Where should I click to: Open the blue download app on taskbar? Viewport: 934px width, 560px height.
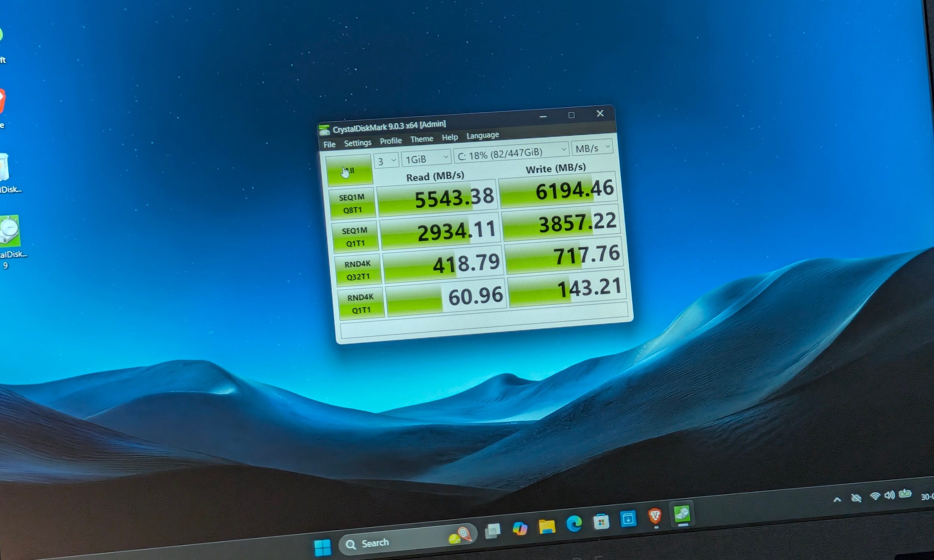(x=628, y=519)
